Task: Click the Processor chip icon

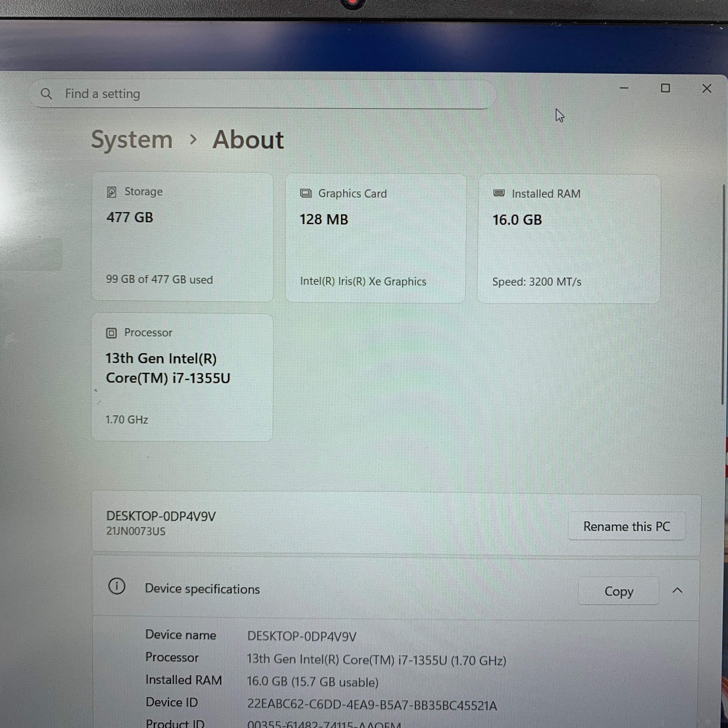Action: (x=111, y=333)
